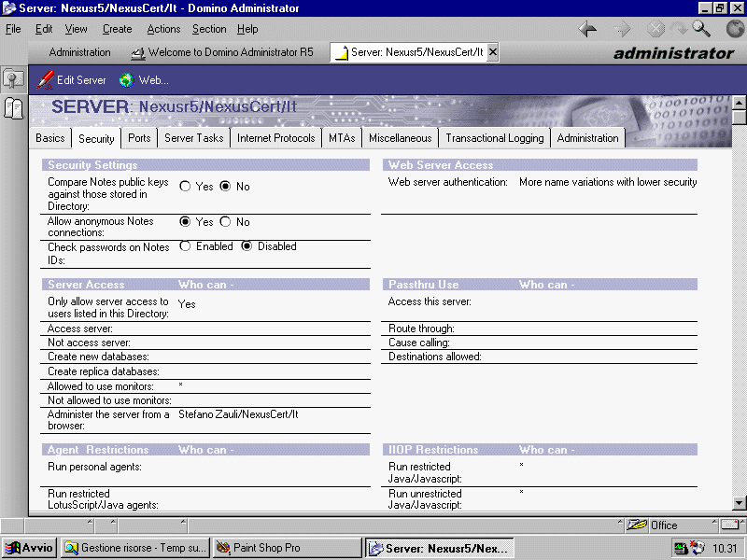Screen dimensions: 747x560
Task: Open the Administration window tab
Action: tap(79, 52)
